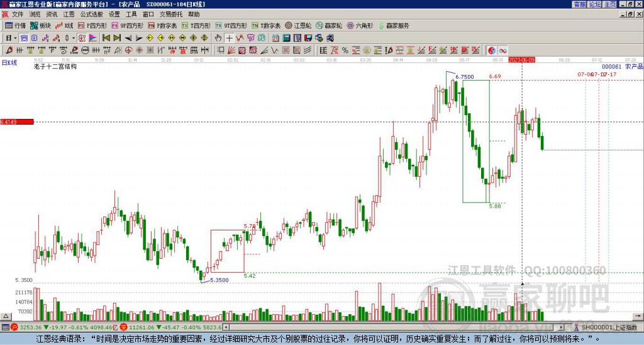Click the 论坛 link button
644x345 pixels.
[x=594, y=4]
